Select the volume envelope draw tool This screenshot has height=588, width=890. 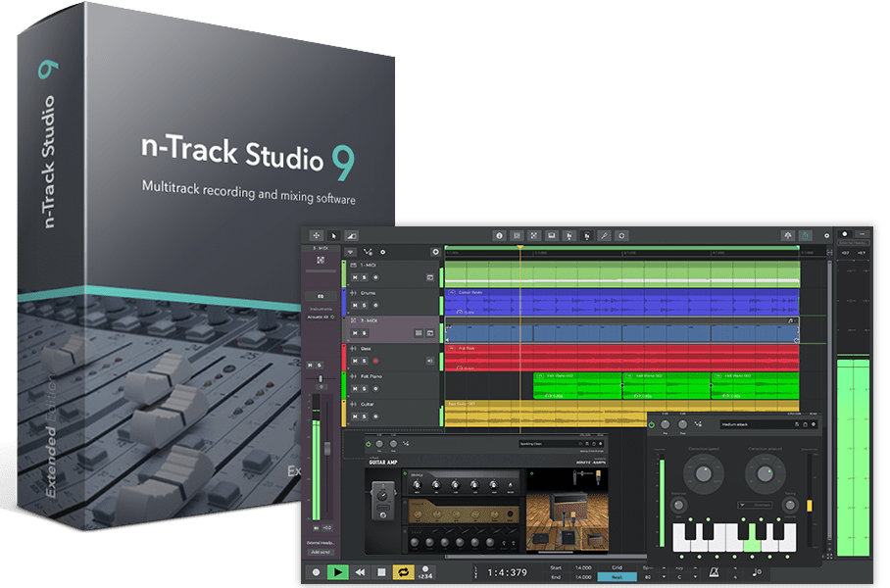tap(351, 235)
